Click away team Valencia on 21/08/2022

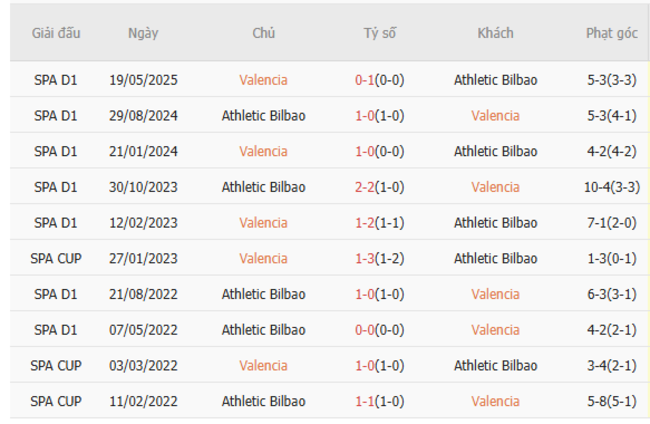[495, 294]
